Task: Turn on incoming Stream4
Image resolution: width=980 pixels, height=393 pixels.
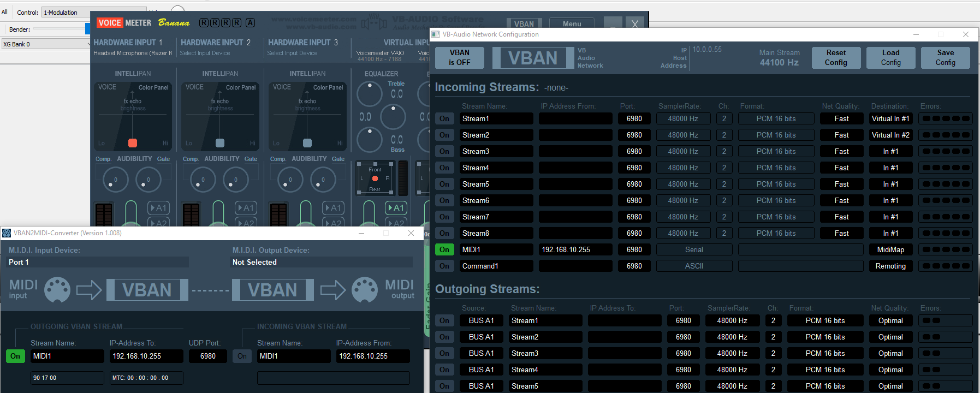Action: (444, 168)
